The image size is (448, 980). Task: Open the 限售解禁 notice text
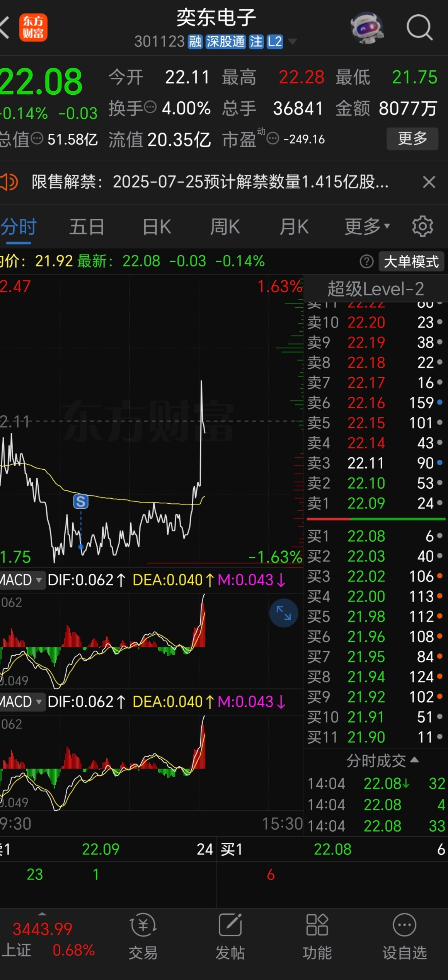[210, 182]
